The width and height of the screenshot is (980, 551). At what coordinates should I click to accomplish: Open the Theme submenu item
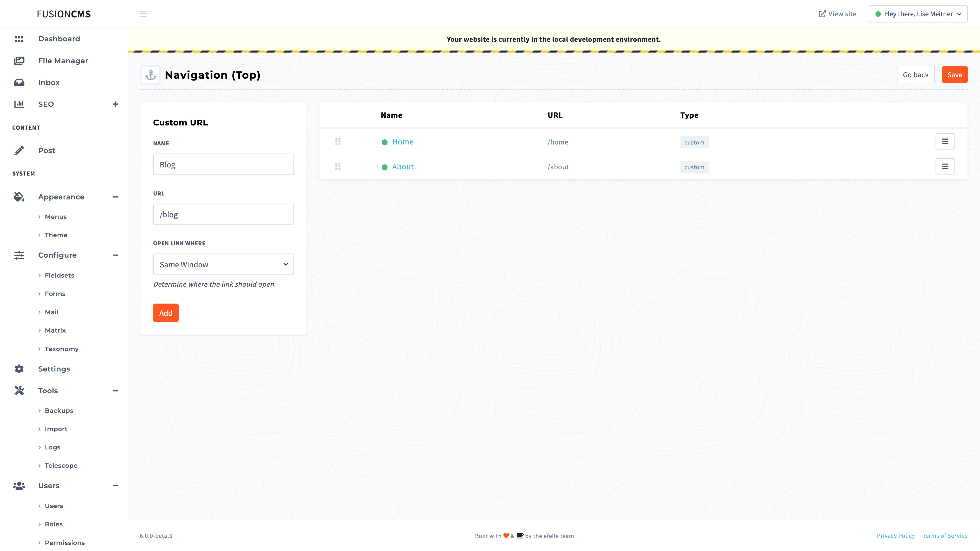(56, 235)
